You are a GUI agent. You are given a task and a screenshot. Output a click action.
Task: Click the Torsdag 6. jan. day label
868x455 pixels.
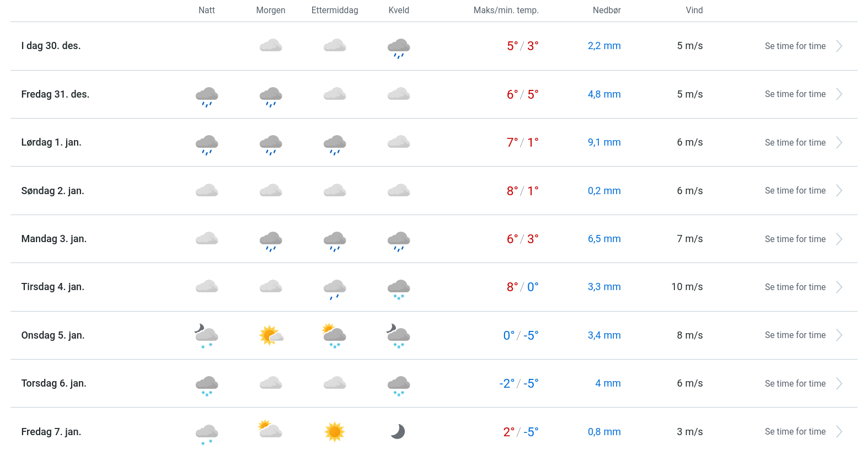click(x=54, y=383)
